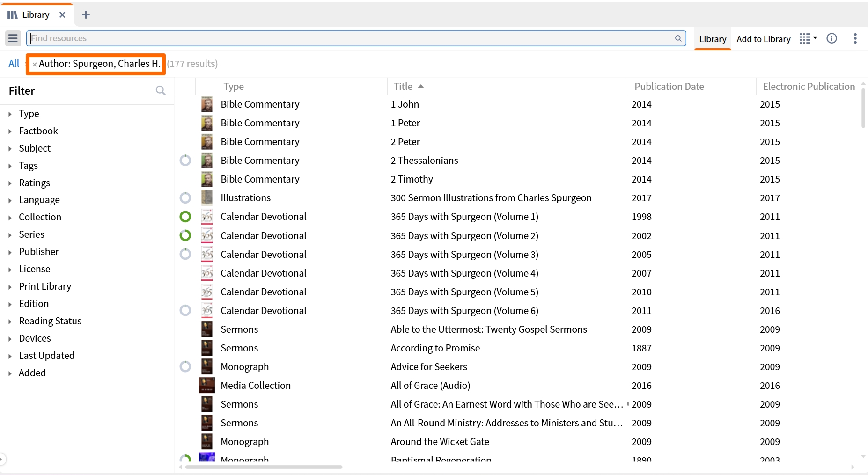Remove the Author: Spurgeon filter
Image resolution: width=868 pixels, height=475 pixels.
34,65
